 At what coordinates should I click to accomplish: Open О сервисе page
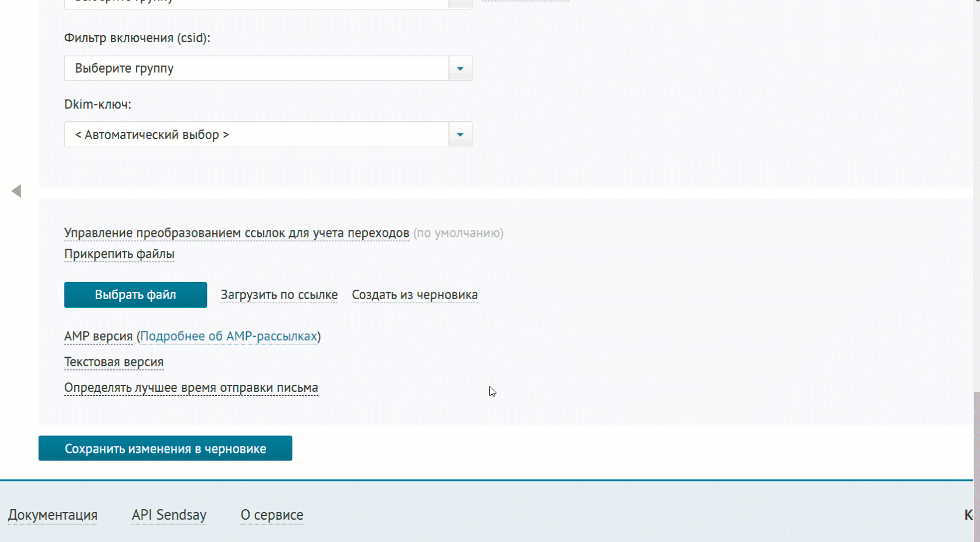point(272,515)
